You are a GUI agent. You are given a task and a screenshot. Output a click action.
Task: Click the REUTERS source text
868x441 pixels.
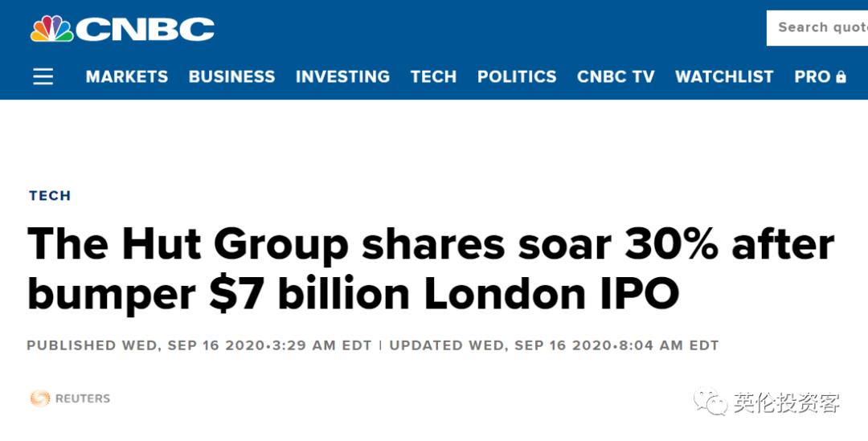coord(83,398)
